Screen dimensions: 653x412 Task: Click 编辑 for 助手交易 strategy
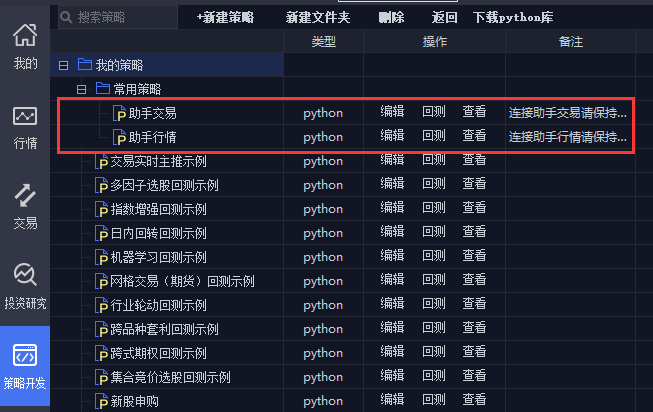click(392, 112)
